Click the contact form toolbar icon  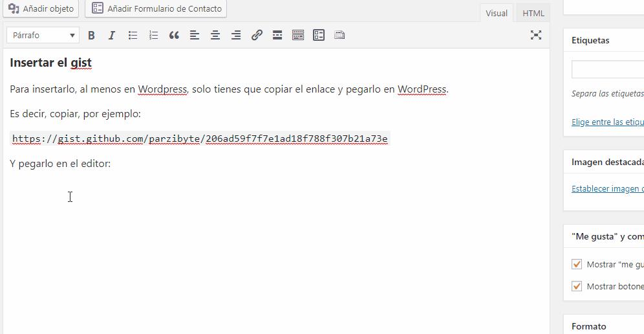pos(319,36)
